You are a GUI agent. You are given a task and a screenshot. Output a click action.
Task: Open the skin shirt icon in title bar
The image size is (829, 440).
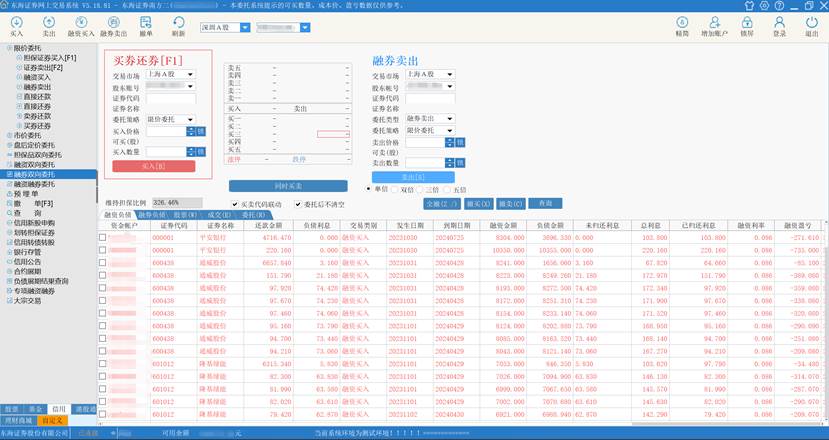coord(749,5)
